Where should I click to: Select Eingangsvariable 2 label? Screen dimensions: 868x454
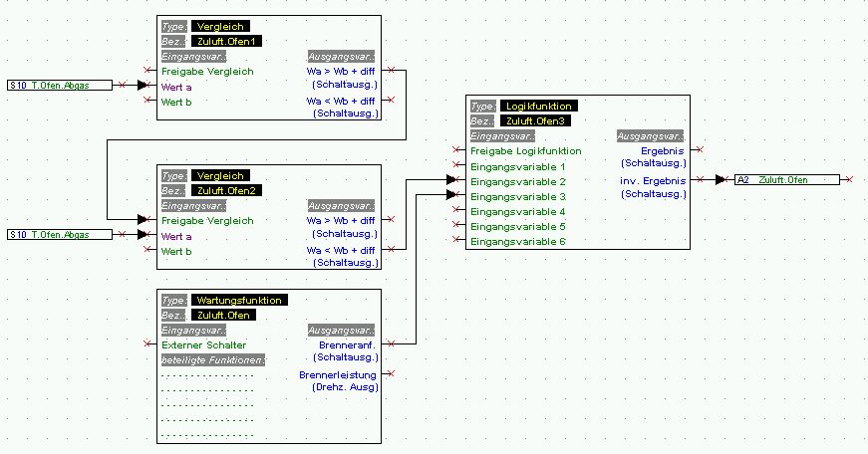pyautogui.click(x=517, y=182)
